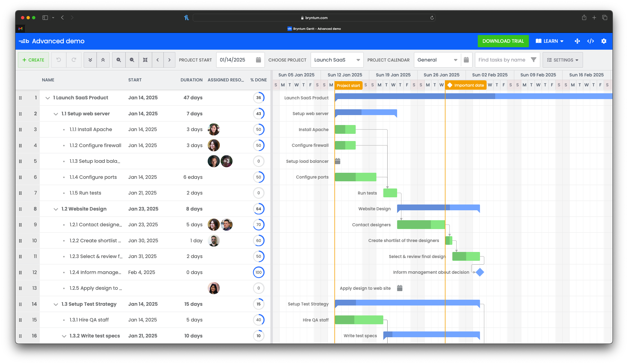Click the expand all tasks icon
The width and height of the screenshot is (628, 364).
(90, 60)
